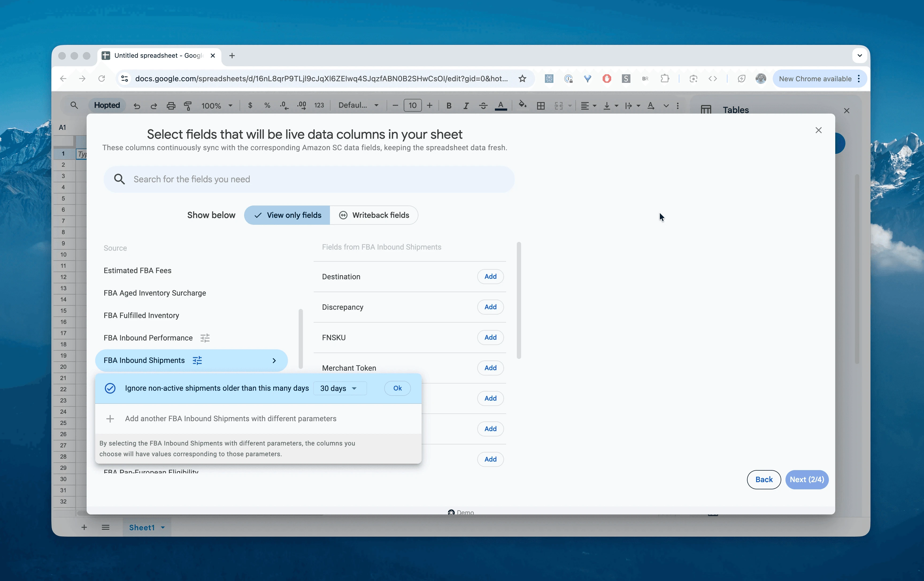The image size is (924, 581).
Task: Open more number formats (123)
Action: click(x=319, y=106)
